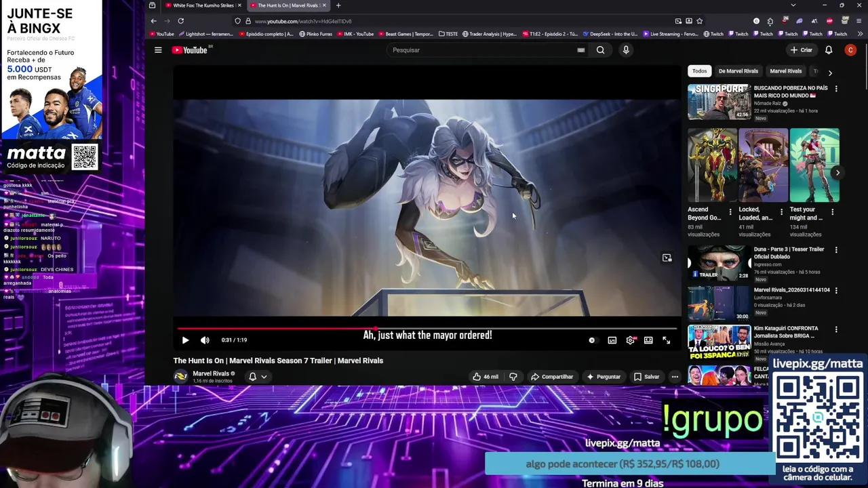Image resolution: width=868 pixels, height=488 pixels.
Task: Like the video with 46 mil likes
Action: (x=486, y=377)
